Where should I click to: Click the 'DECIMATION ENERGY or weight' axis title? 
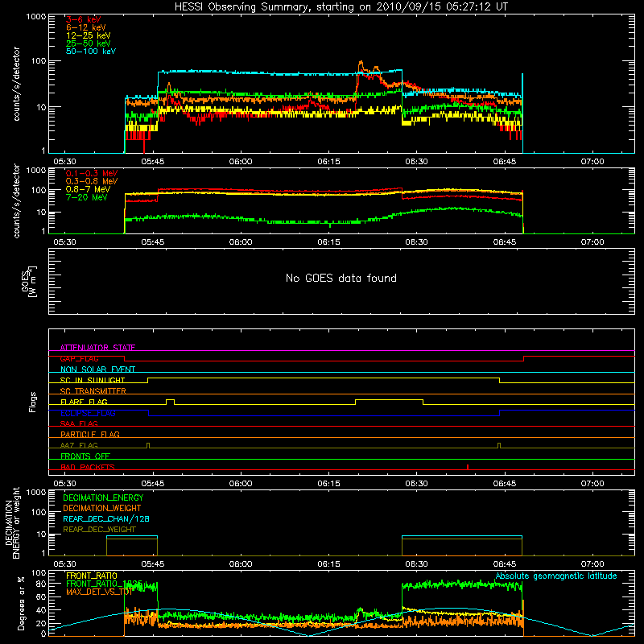coord(12,522)
